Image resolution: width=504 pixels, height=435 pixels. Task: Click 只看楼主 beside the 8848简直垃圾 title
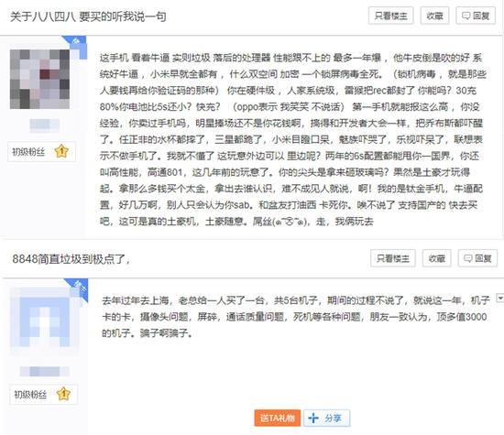(x=393, y=258)
